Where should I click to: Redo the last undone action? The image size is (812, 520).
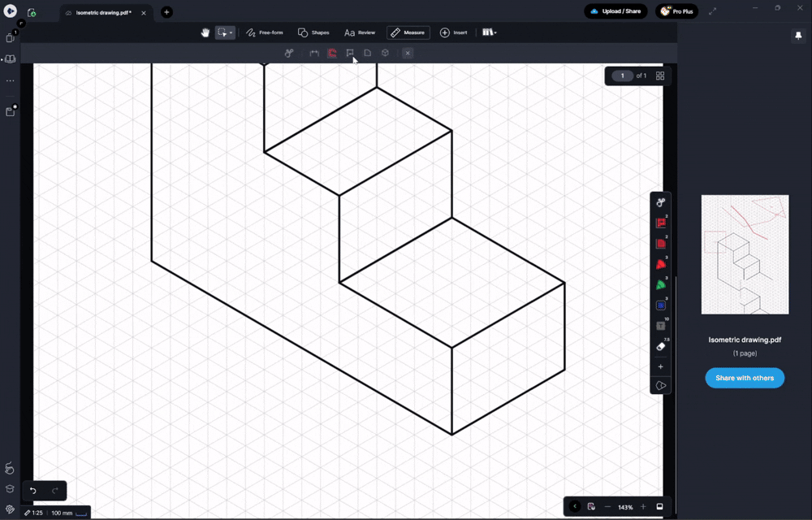pos(55,491)
